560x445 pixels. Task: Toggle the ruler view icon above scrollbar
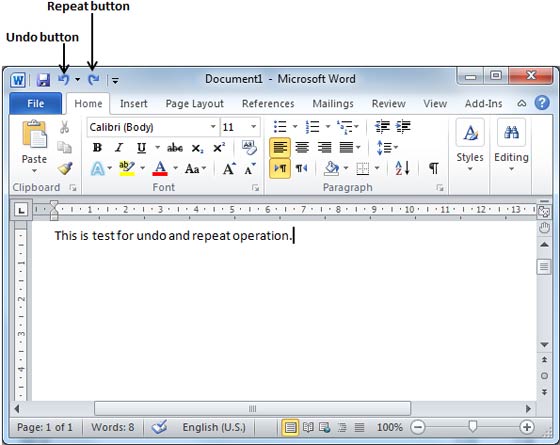coord(544,212)
